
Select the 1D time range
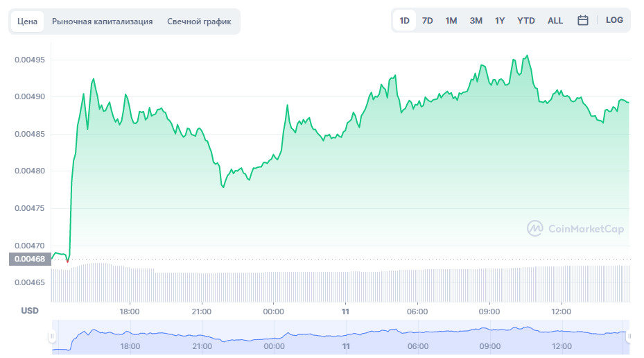[404, 21]
